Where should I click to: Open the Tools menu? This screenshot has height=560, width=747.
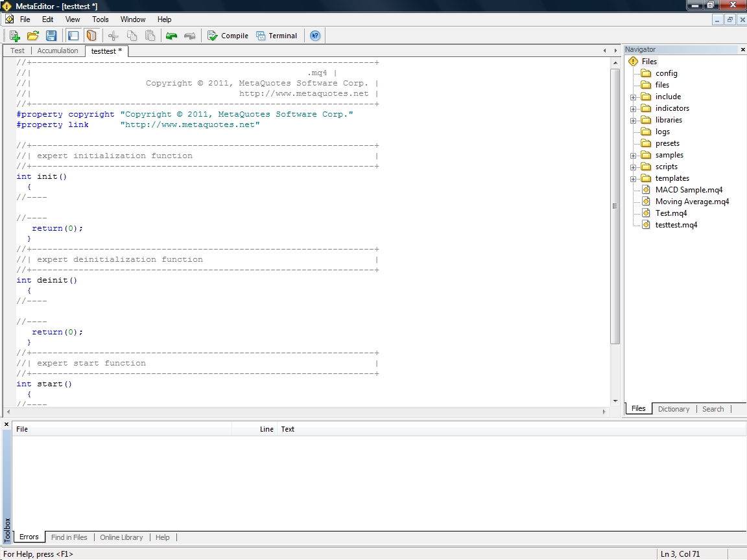[x=100, y=19]
